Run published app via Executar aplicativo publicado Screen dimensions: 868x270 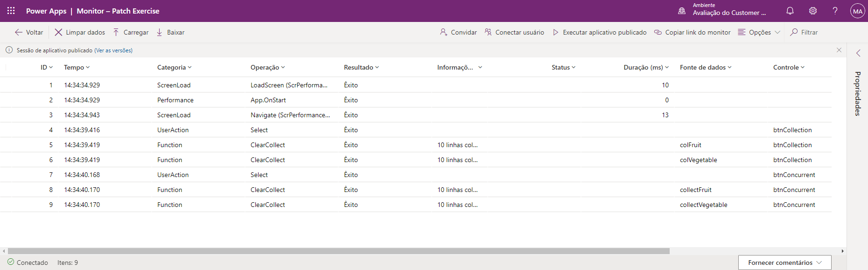(600, 32)
